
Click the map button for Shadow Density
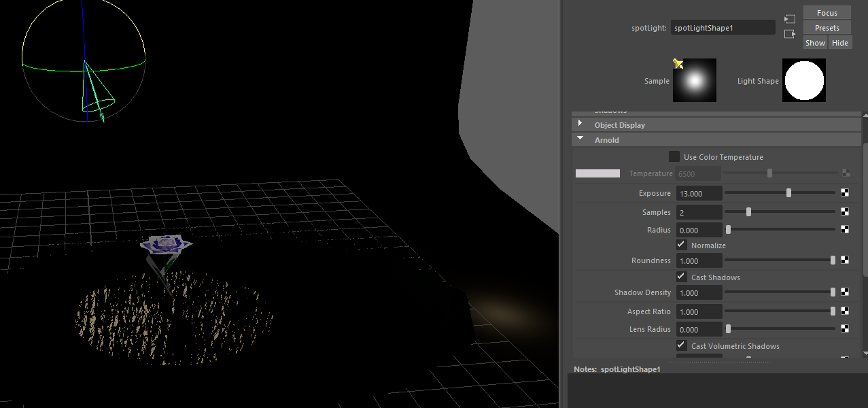pos(846,292)
